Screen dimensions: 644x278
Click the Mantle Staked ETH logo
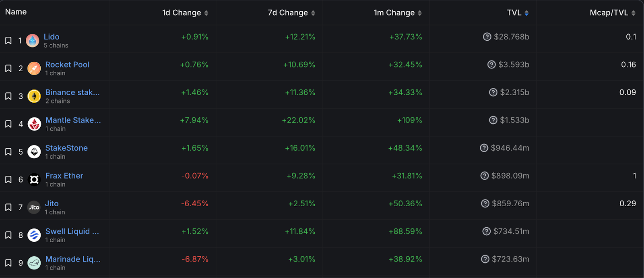[34, 124]
